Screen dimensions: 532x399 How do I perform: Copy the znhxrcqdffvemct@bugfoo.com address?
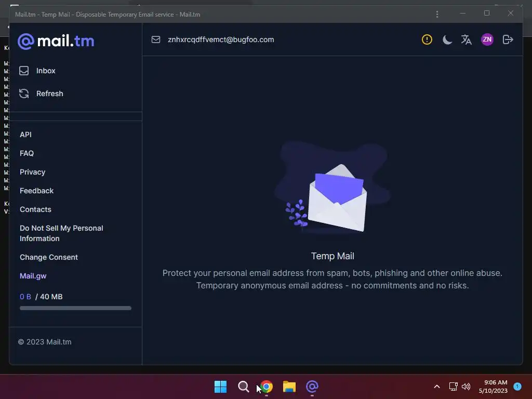pyautogui.click(x=221, y=39)
